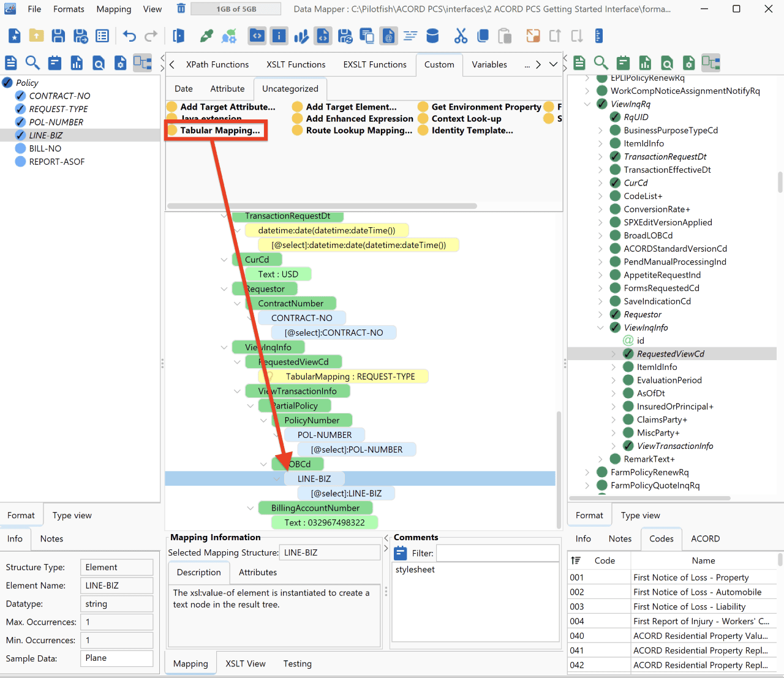Viewport: 784px width, 678px height.
Task: Click the chart-with-pen toolbar icon
Action: coord(301,36)
